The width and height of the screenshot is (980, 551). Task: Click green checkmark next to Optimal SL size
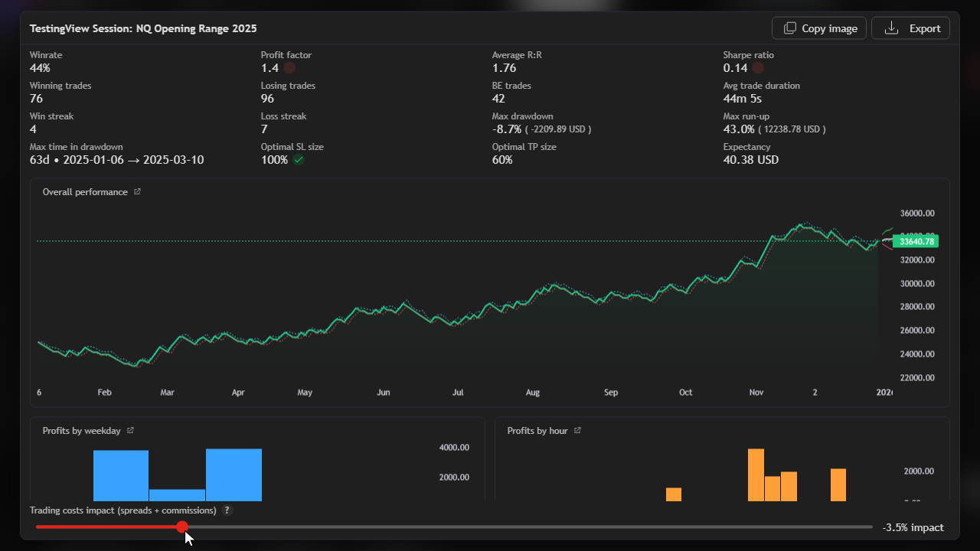pos(299,160)
